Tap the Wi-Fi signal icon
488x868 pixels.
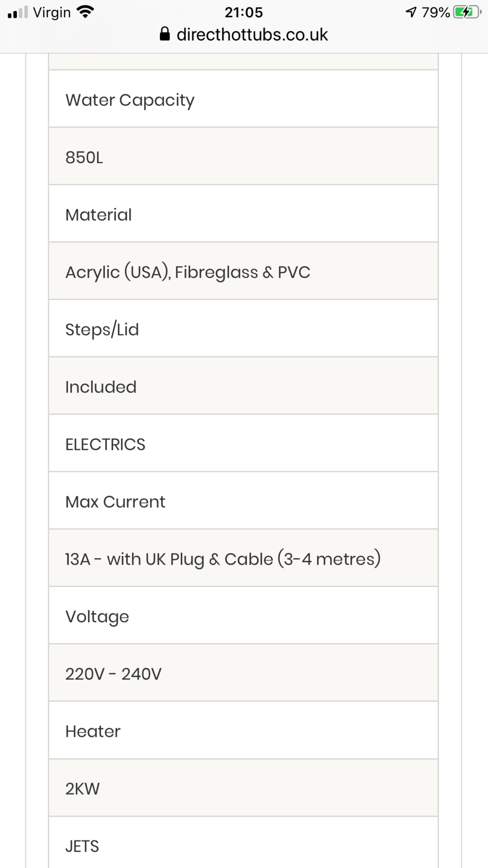pos(86,12)
